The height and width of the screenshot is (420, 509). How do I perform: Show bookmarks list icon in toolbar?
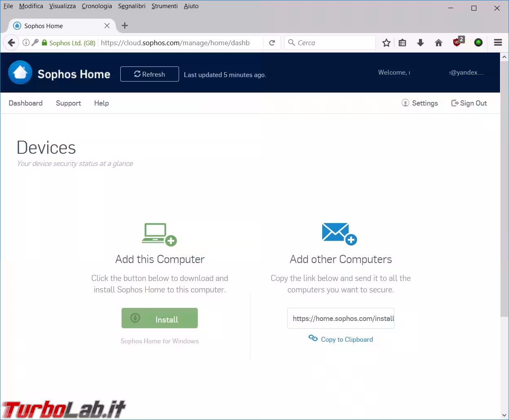tap(403, 43)
